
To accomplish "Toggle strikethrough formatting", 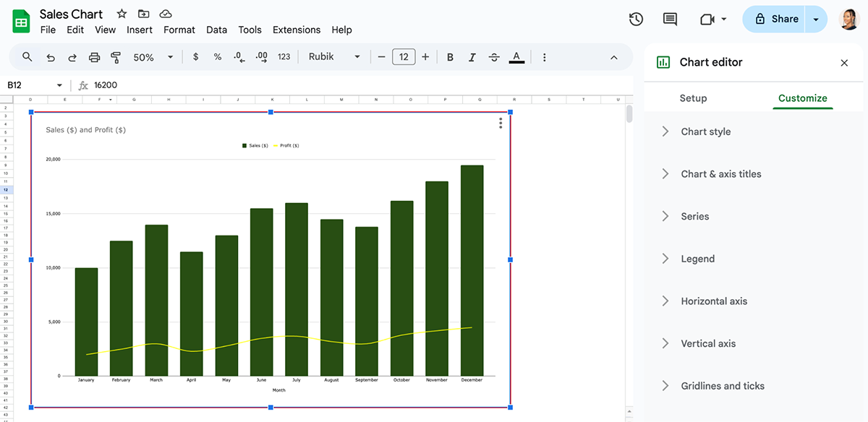I will [494, 57].
